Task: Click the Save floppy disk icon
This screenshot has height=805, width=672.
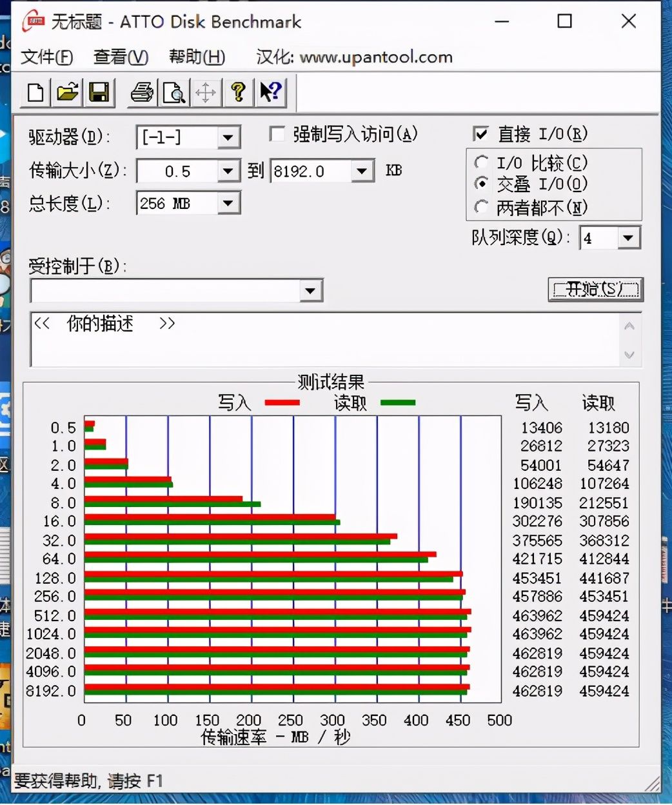Action: [99, 93]
